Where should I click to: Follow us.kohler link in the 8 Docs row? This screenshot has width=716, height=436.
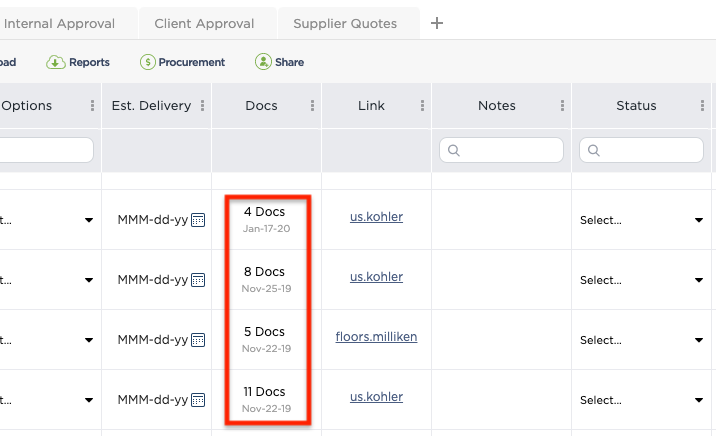pos(376,277)
